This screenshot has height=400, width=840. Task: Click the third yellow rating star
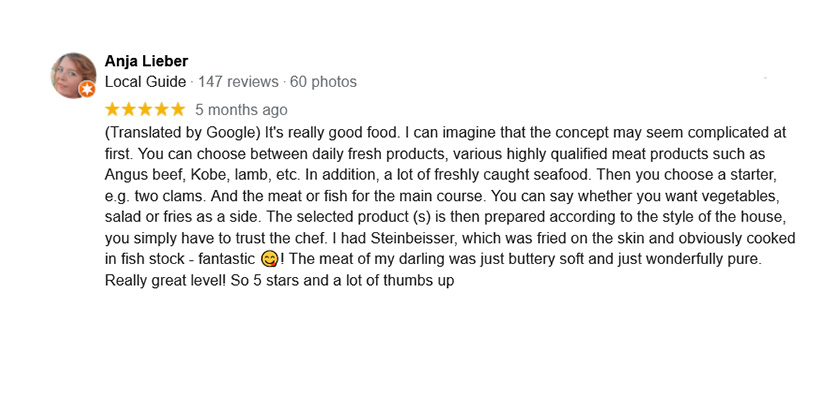point(145,110)
